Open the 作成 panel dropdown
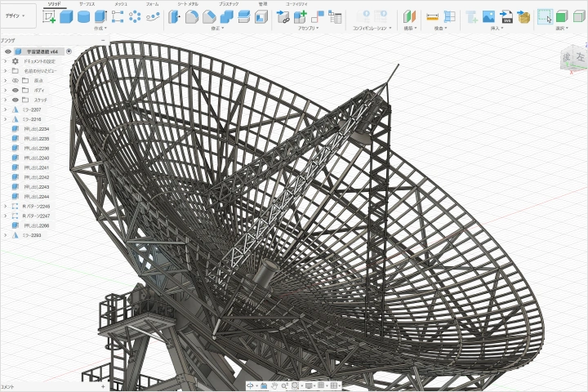588x392 pixels. point(100,28)
